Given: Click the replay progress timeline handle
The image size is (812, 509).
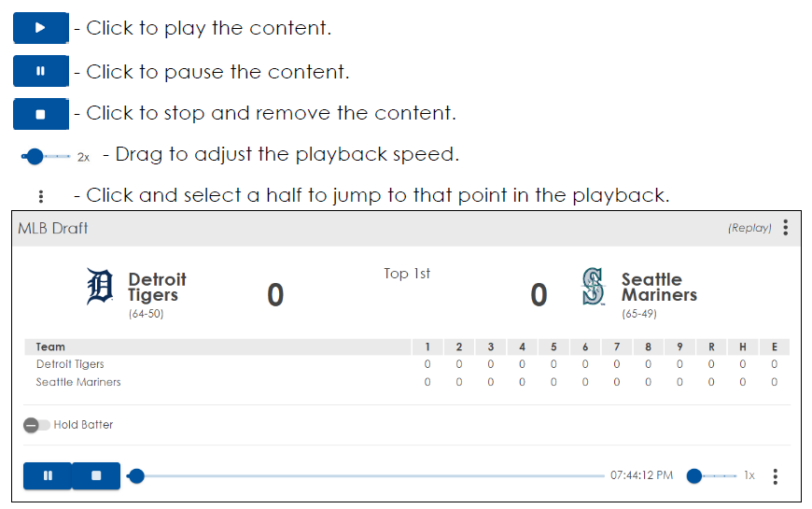Looking at the screenshot, I should [136, 476].
